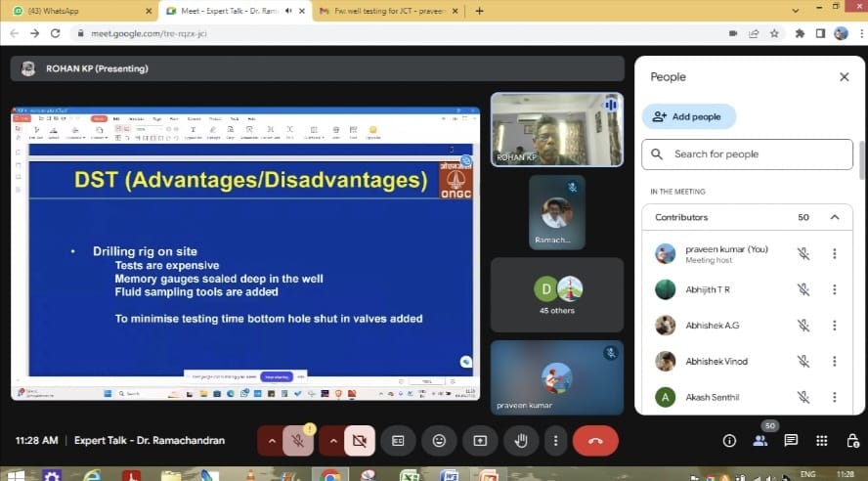
Task: Toggle the camera off button
Action: coord(359,441)
